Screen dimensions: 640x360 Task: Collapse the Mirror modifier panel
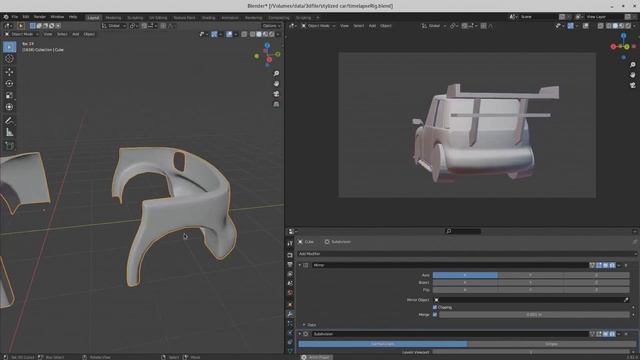coord(300,265)
